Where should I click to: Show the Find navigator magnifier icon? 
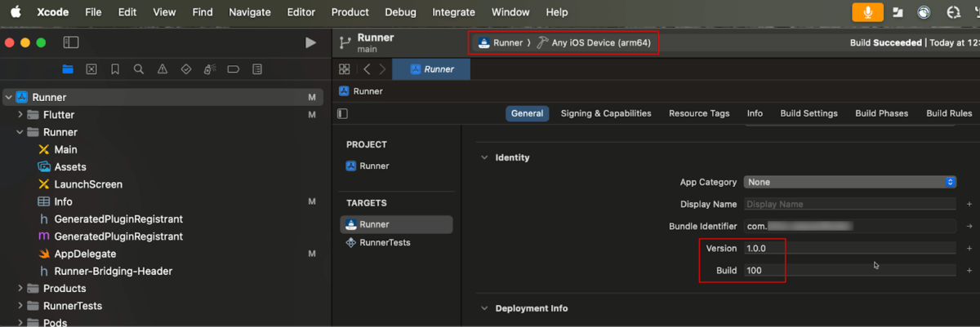point(139,69)
